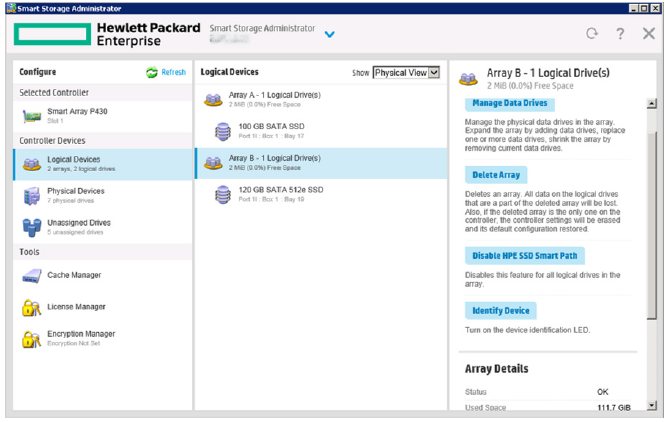Select Array A - 1 Logical Drive(s) row
This screenshot has height=422, width=665.
321,100
